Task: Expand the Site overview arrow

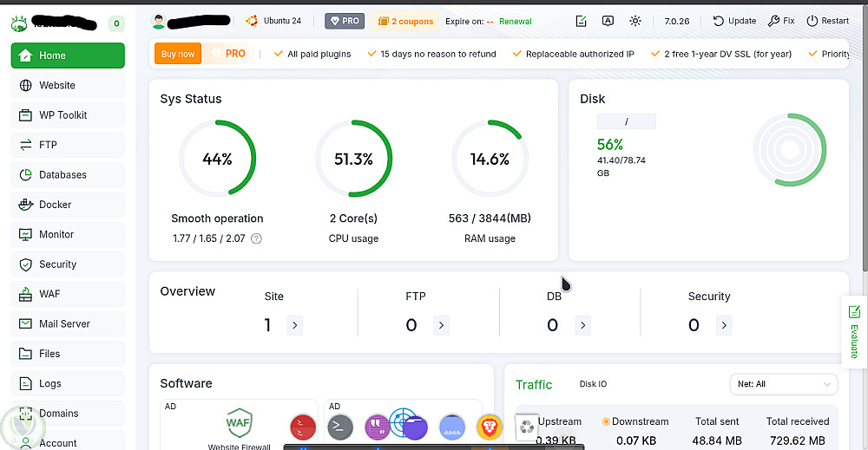Action: (294, 325)
